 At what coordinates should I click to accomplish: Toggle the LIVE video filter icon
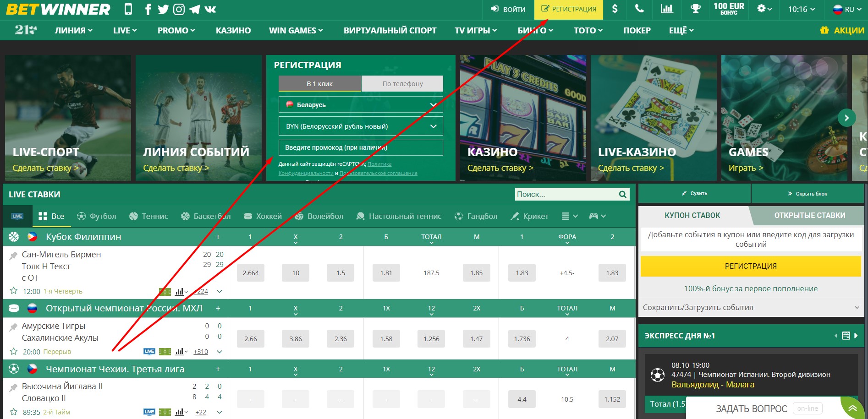coord(17,216)
